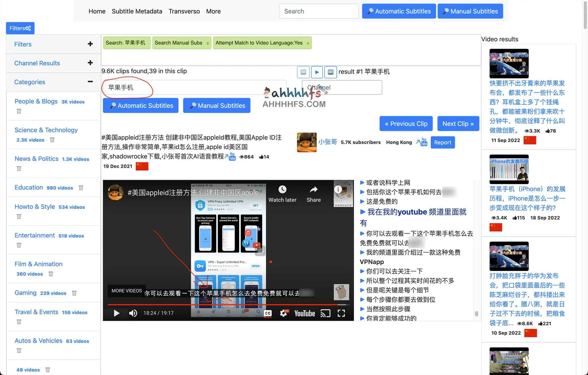Open the Subtitle Metadata menu item
Screen dimensions: 588x375
coord(137,11)
